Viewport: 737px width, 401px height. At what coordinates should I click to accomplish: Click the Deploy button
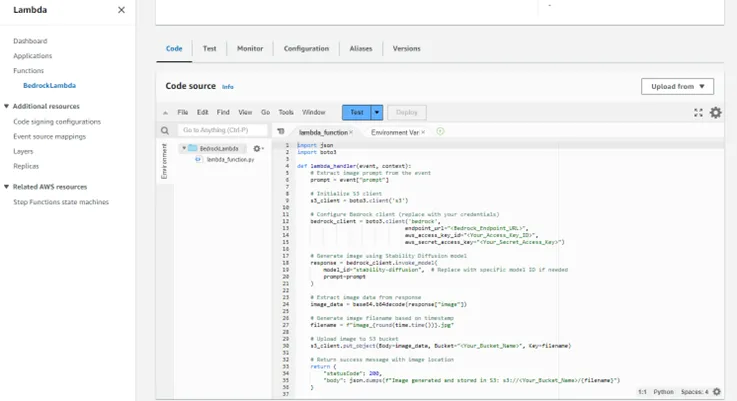407,112
